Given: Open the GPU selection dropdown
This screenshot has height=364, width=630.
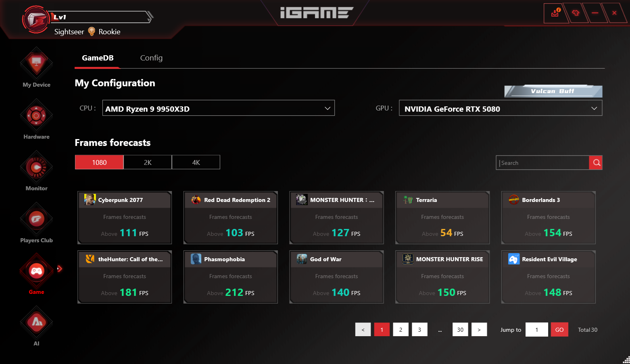Looking at the screenshot, I should click(x=501, y=108).
